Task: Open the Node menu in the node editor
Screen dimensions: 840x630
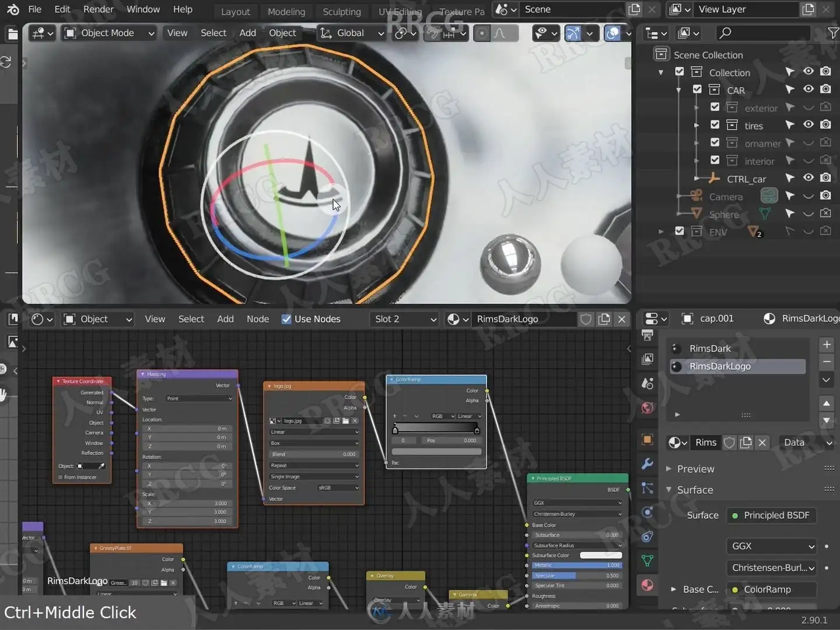Action: (258, 319)
